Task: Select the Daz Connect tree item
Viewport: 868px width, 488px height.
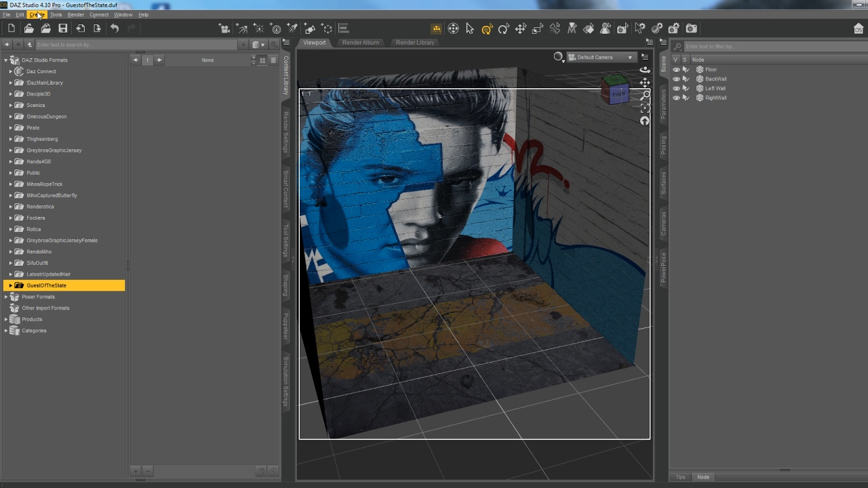Action: pyautogui.click(x=41, y=71)
